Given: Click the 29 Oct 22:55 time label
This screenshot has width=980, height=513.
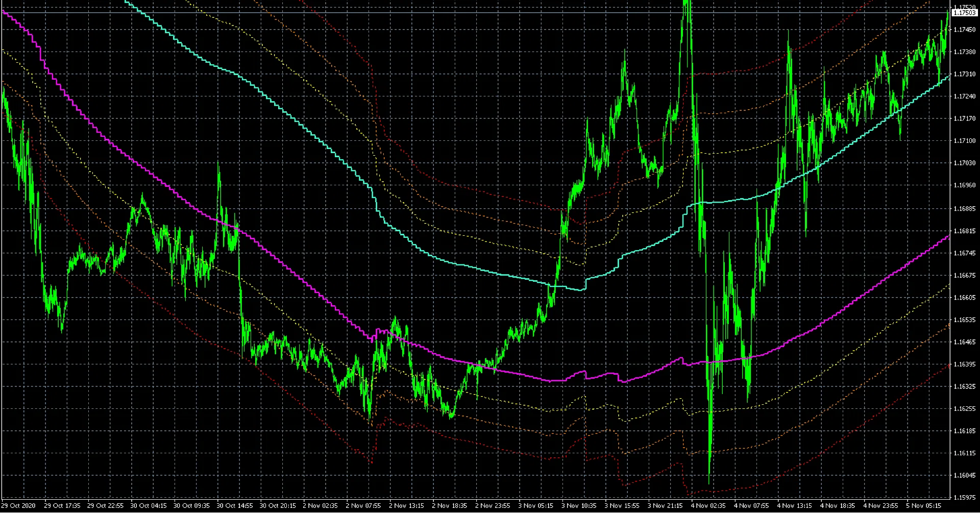Looking at the screenshot, I should (105, 506).
